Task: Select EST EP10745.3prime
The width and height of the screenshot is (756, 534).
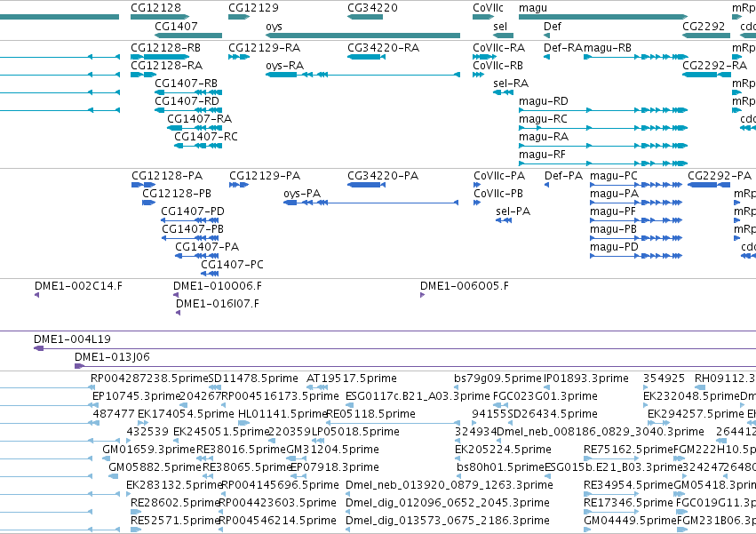Action: pos(136,396)
